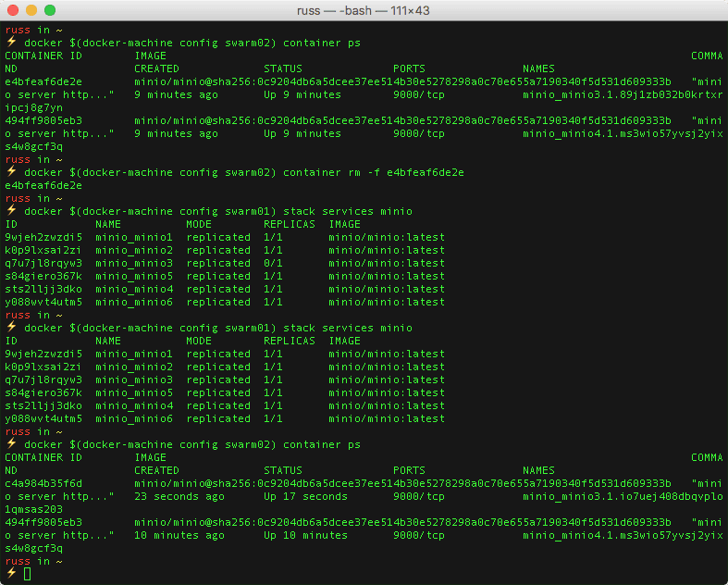Click the red close window button
This screenshot has width=728, height=585.
[13, 11]
